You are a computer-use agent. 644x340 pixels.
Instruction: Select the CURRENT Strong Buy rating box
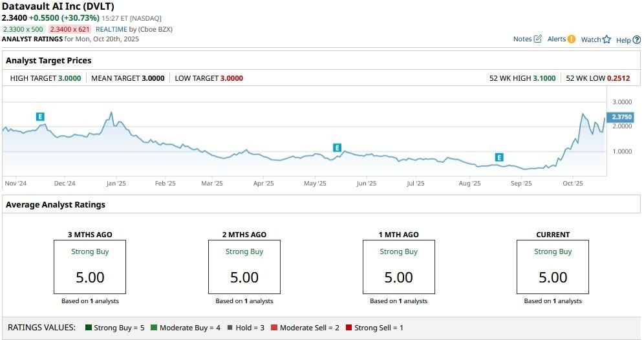pyautogui.click(x=553, y=266)
